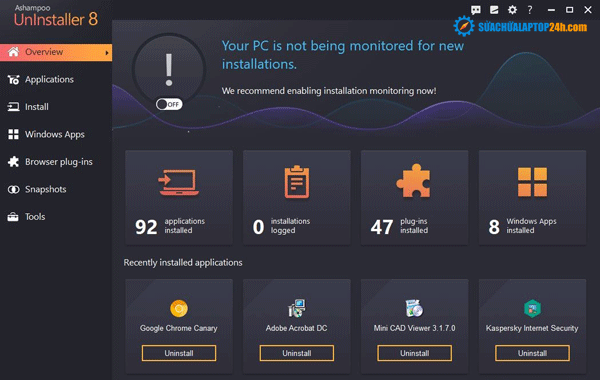Open settings gear icon
Screen dimensions: 600x380
(x=512, y=10)
